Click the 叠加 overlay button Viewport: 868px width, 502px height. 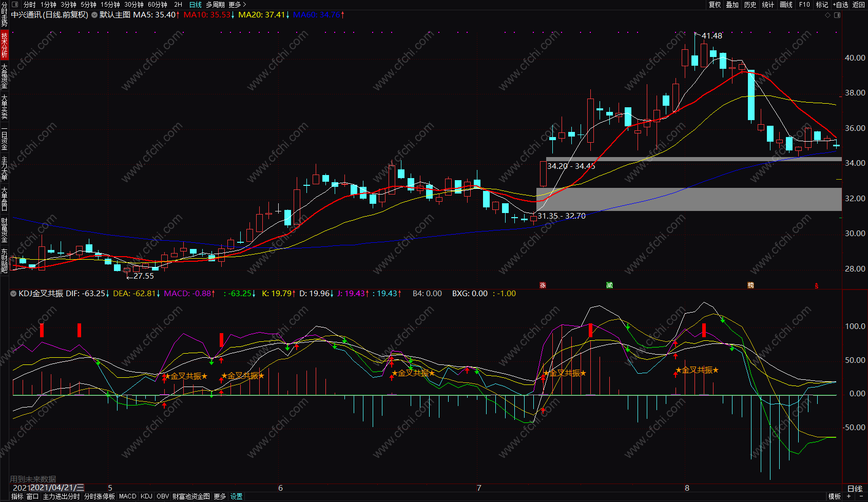732,5
